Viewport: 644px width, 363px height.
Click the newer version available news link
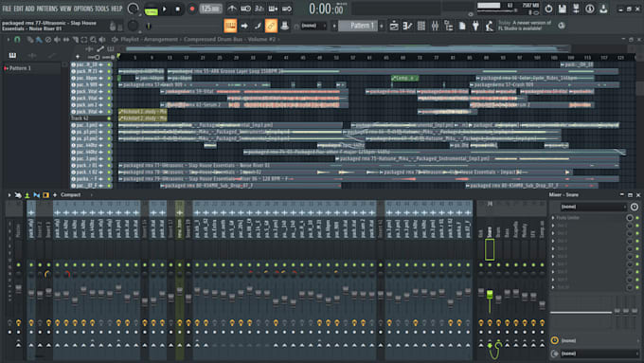tap(525, 26)
